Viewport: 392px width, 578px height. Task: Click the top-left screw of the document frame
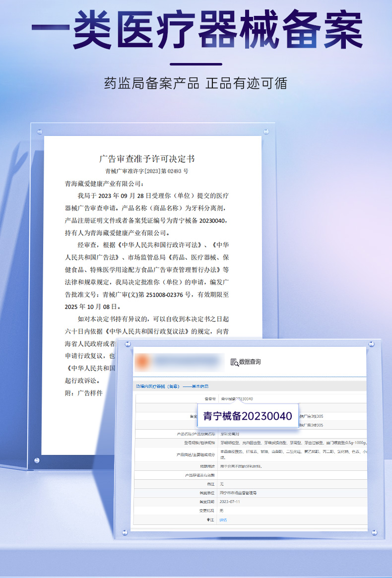40,131
